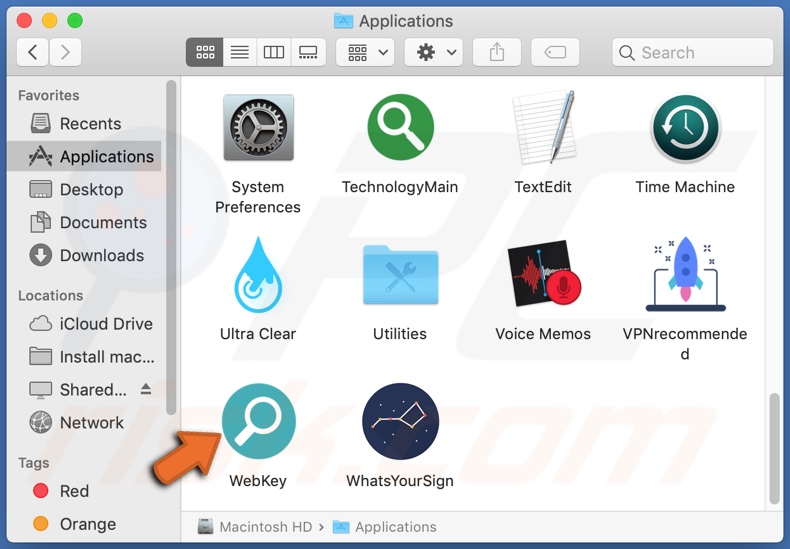This screenshot has width=790, height=549.
Task: Click Applications in the path bar
Action: (x=384, y=527)
